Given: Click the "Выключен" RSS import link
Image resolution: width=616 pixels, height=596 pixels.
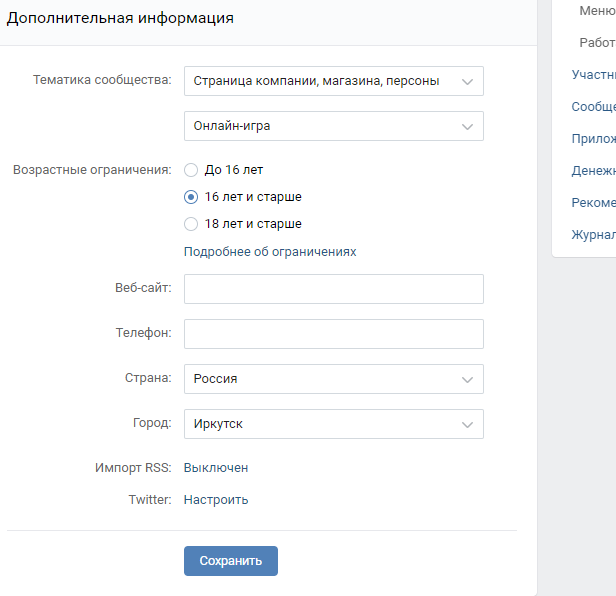Looking at the screenshot, I should (x=216, y=468).
